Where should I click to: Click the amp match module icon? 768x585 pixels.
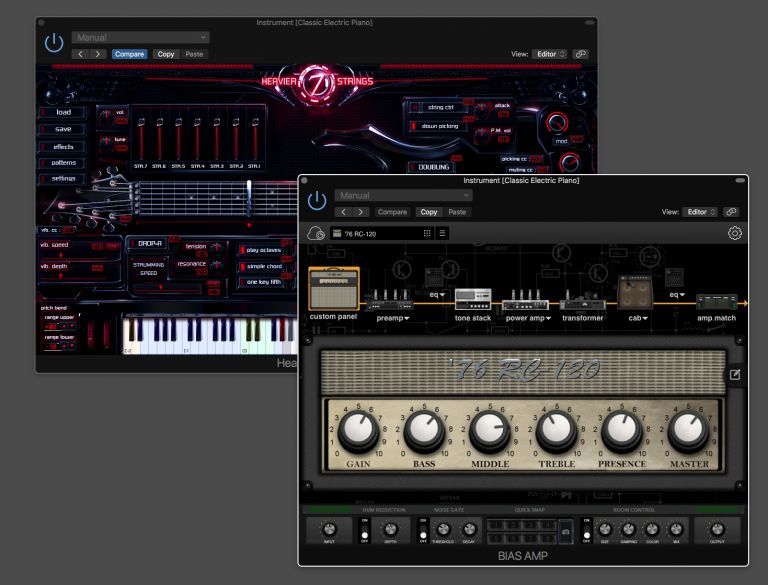click(x=716, y=301)
